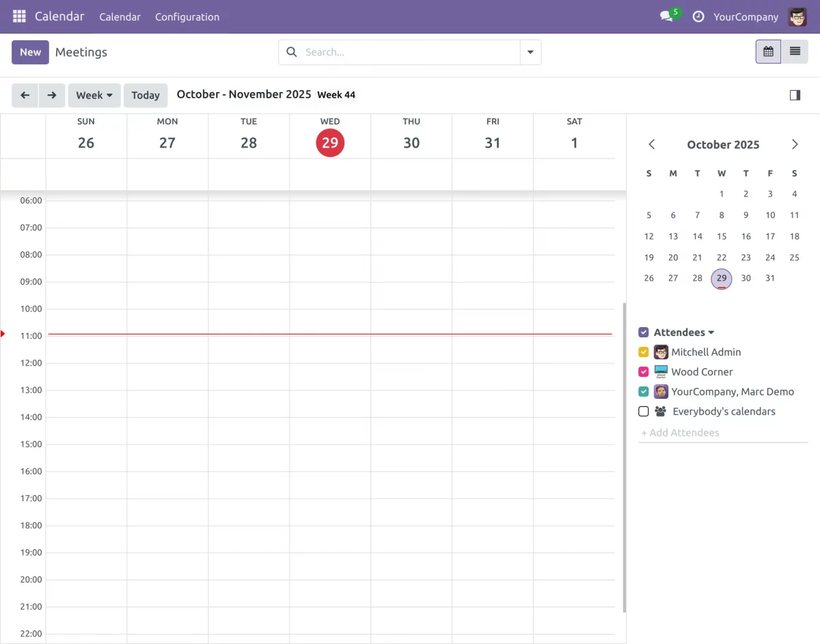Image resolution: width=820 pixels, height=644 pixels.
Task: Select October 15 on the mini calendar
Action: 722,236
